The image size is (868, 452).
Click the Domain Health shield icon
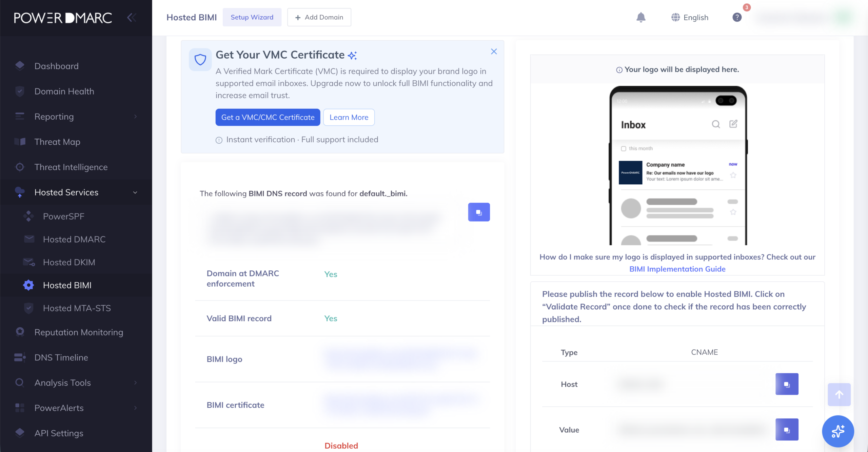[x=20, y=91]
